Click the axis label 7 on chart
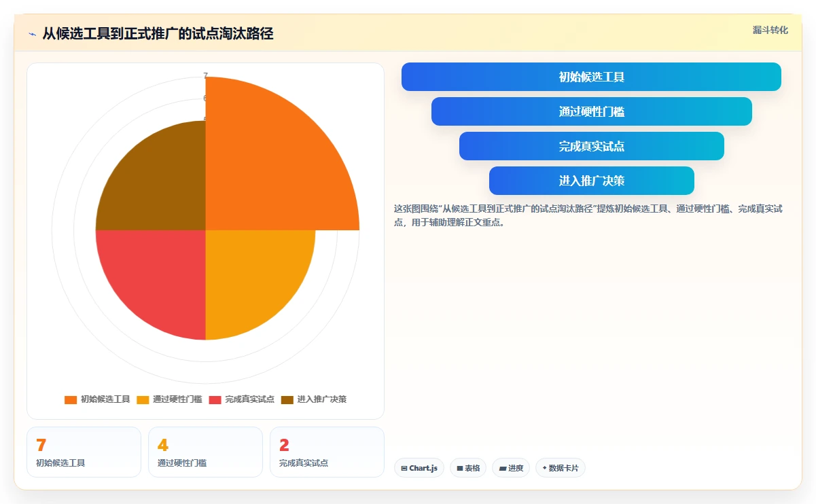Viewport: 816px width, 504px height. (205, 76)
